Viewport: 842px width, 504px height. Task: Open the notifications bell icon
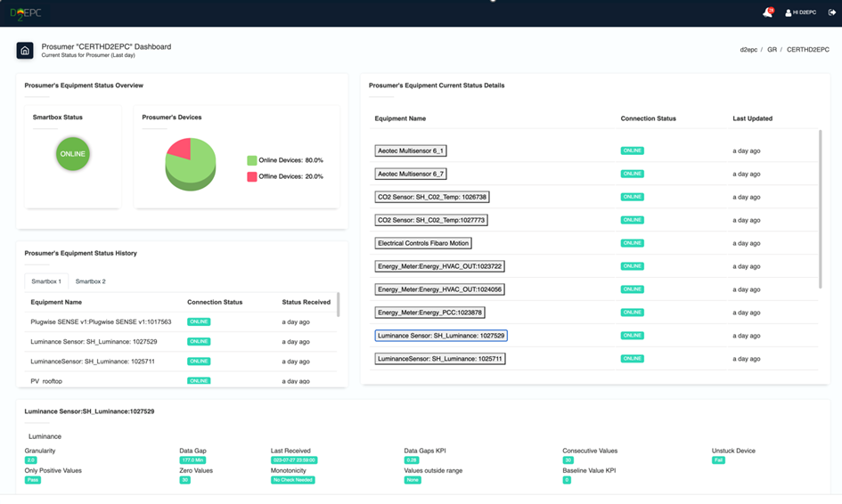(x=768, y=12)
